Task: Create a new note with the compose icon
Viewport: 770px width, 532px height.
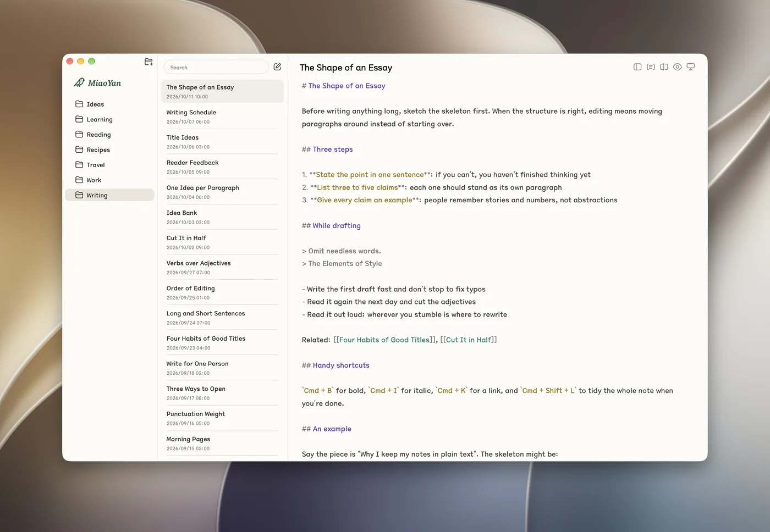Action: [277, 67]
